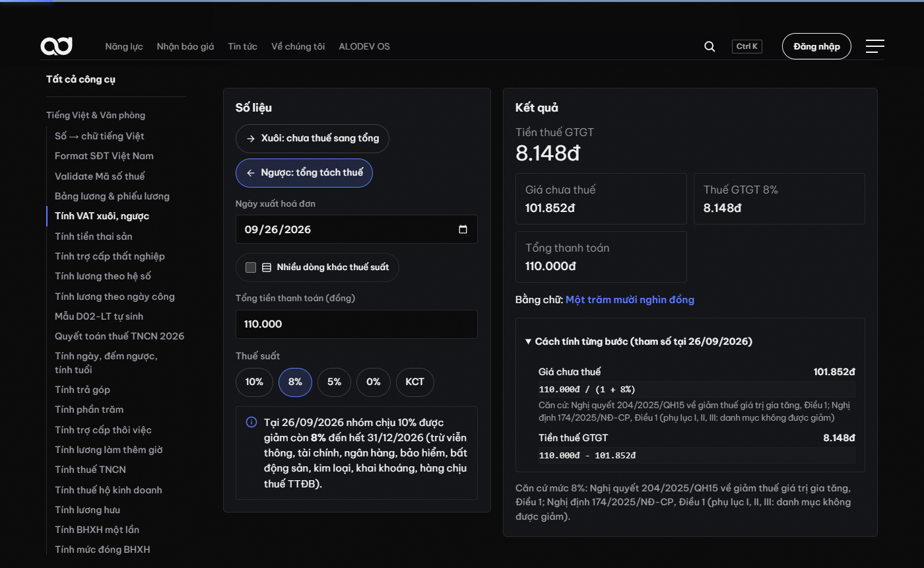Open 'Về chúng tôi' nav item
Image resolution: width=924 pixels, height=568 pixels.
[x=298, y=46]
